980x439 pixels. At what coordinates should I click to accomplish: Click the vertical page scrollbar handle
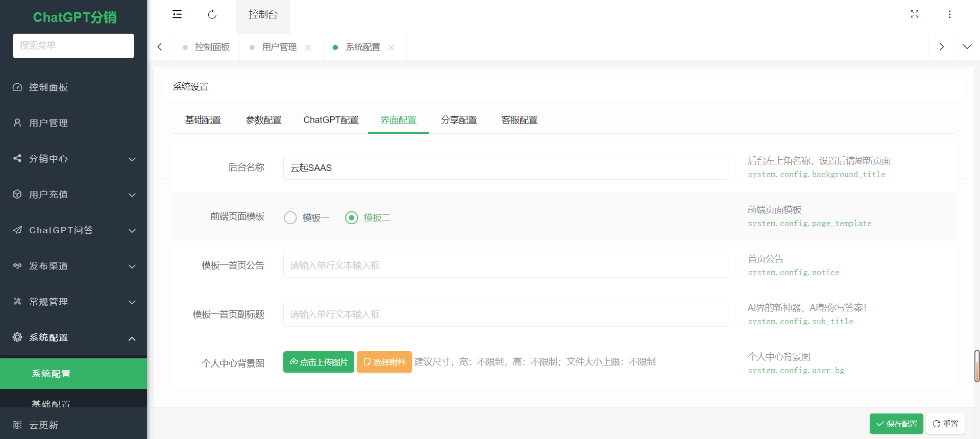tap(977, 366)
